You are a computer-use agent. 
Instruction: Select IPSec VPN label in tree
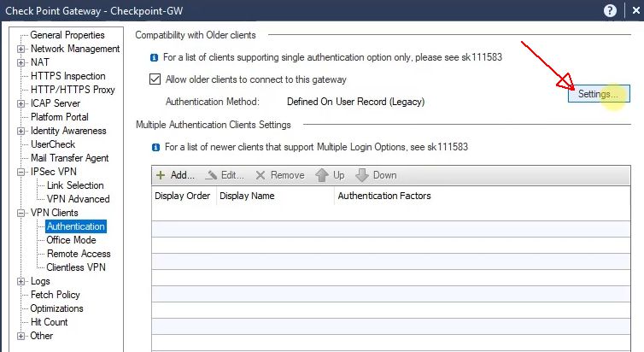pos(54,171)
